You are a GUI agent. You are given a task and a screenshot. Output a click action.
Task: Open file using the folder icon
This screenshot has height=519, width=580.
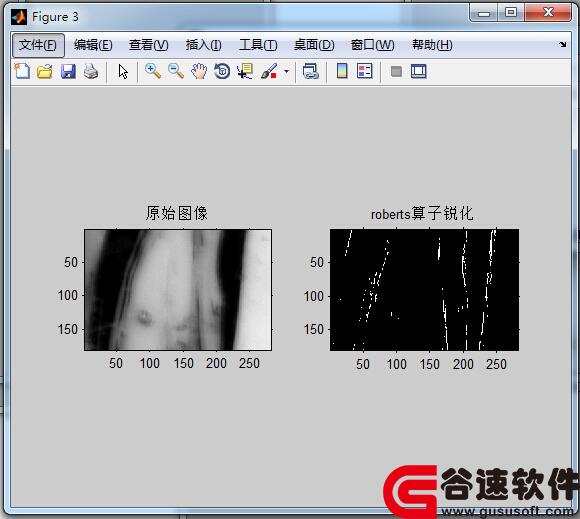point(45,71)
